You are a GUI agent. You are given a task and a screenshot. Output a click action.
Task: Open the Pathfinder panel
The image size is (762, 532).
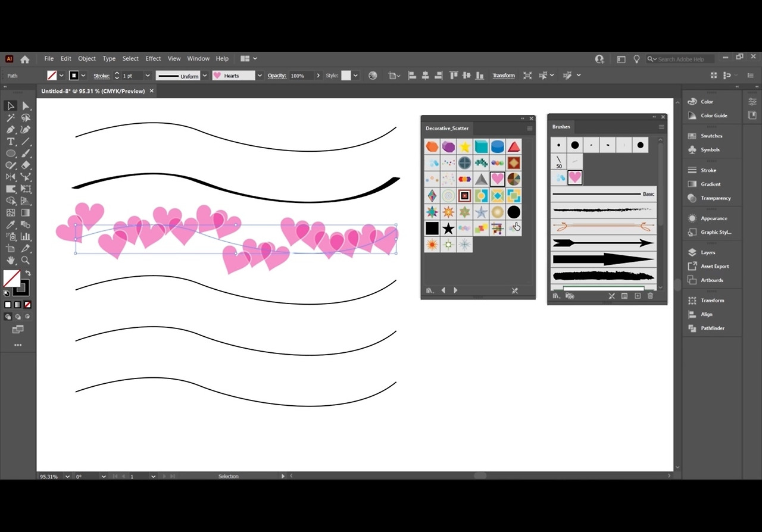coord(713,328)
